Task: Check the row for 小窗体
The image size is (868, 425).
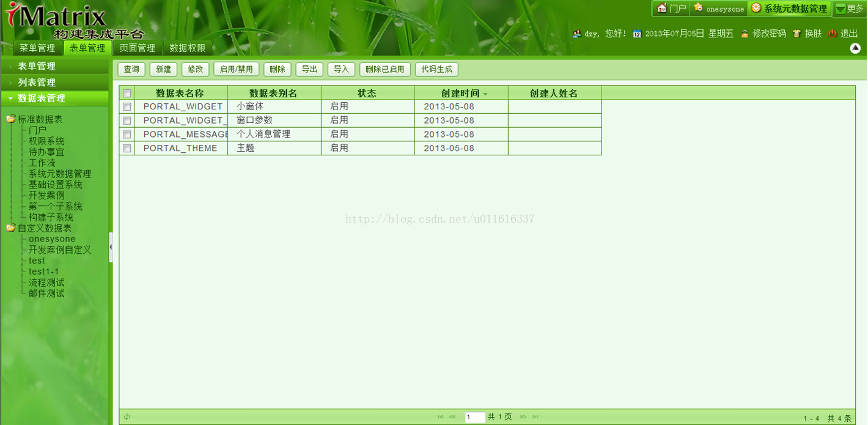Action: 127,106
